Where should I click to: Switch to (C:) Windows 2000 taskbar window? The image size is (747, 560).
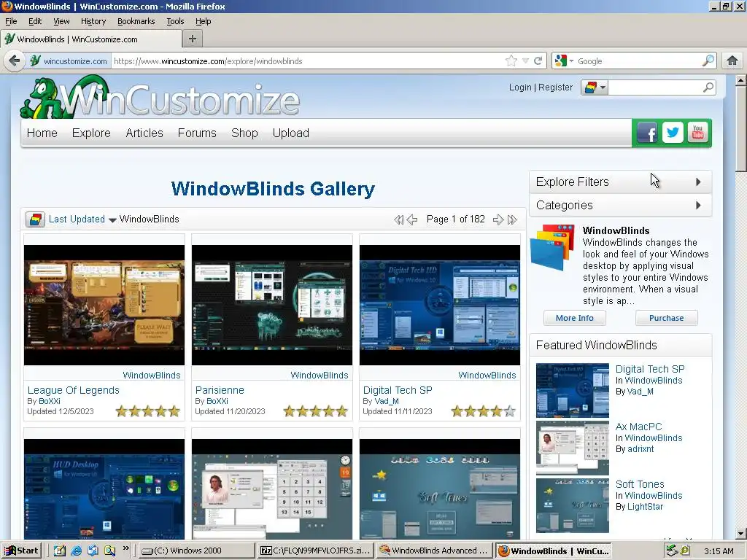tap(196, 551)
